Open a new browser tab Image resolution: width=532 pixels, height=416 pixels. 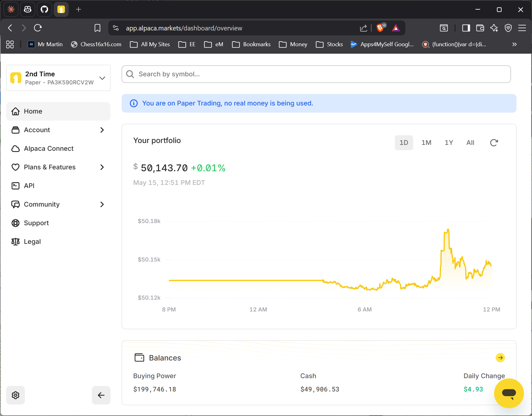click(79, 10)
